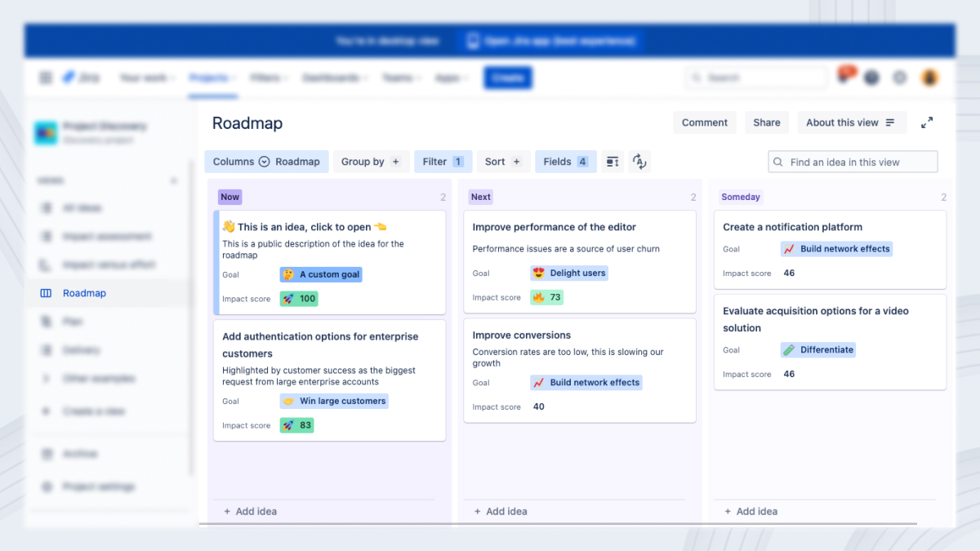Open the Fields dropdown showing 4
Viewport: 980px width, 551px height.
pyautogui.click(x=565, y=161)
